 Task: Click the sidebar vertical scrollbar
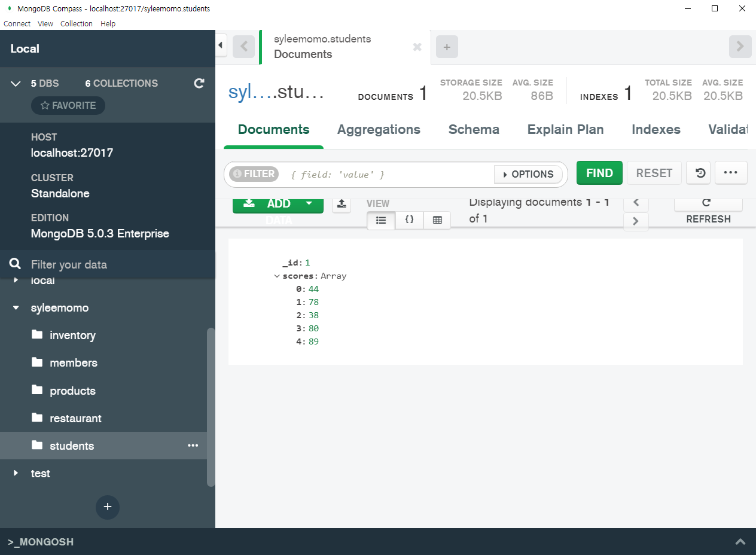click(x=211, y=407)
